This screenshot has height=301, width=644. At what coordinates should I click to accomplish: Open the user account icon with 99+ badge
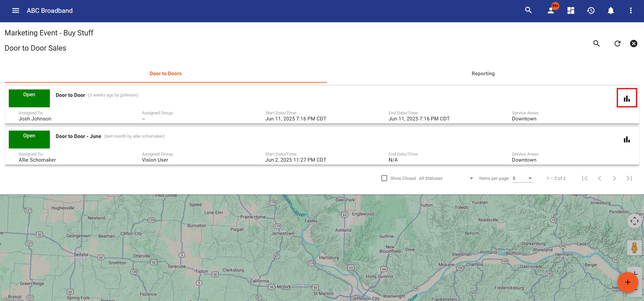tap(551, 10)
